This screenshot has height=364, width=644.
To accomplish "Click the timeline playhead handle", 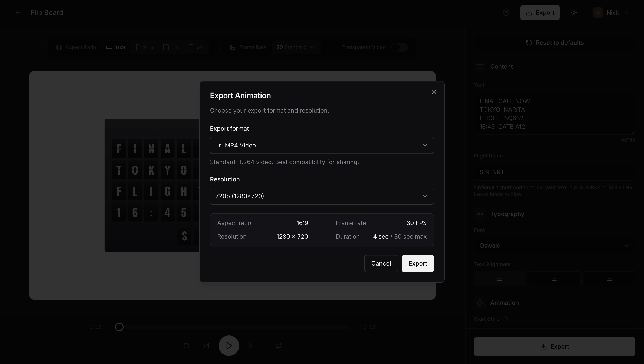I will point(119,327).
